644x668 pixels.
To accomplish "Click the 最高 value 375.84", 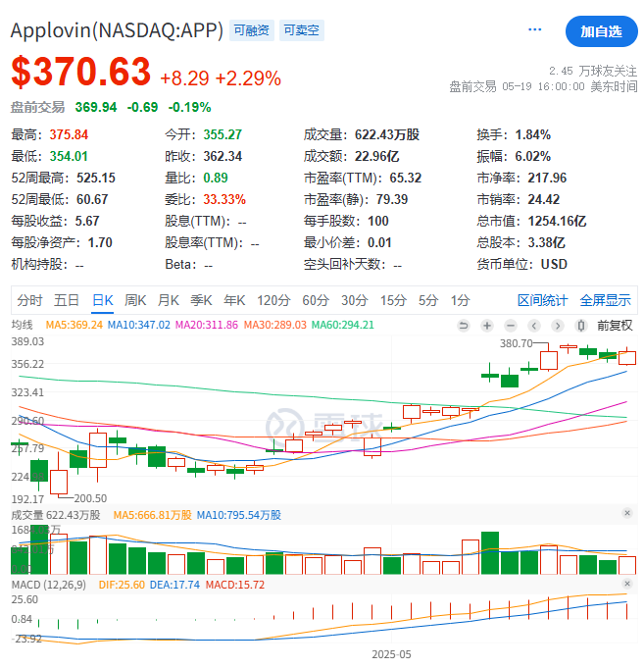I will (69, 134).
